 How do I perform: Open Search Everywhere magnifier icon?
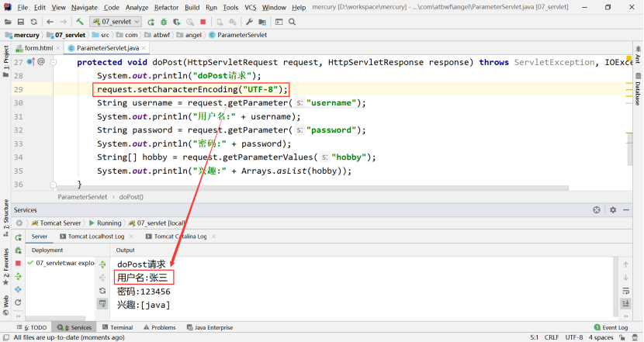[x=292, y=22]
